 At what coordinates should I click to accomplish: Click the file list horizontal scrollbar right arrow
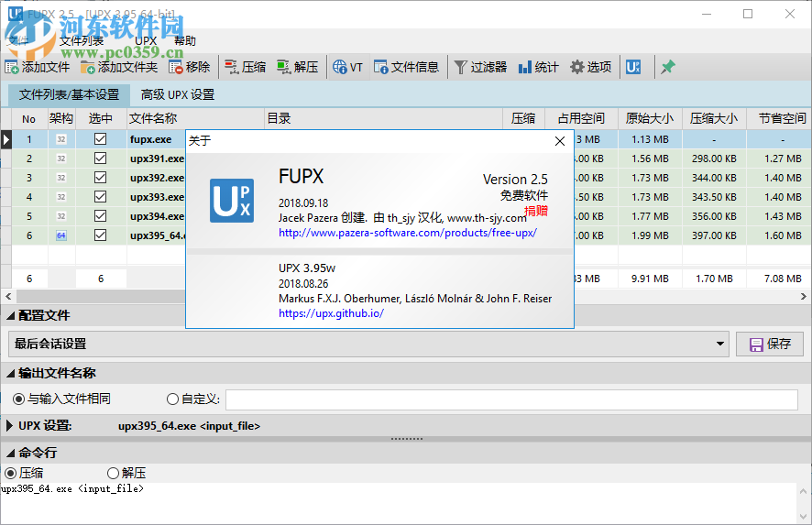[803, 297]
